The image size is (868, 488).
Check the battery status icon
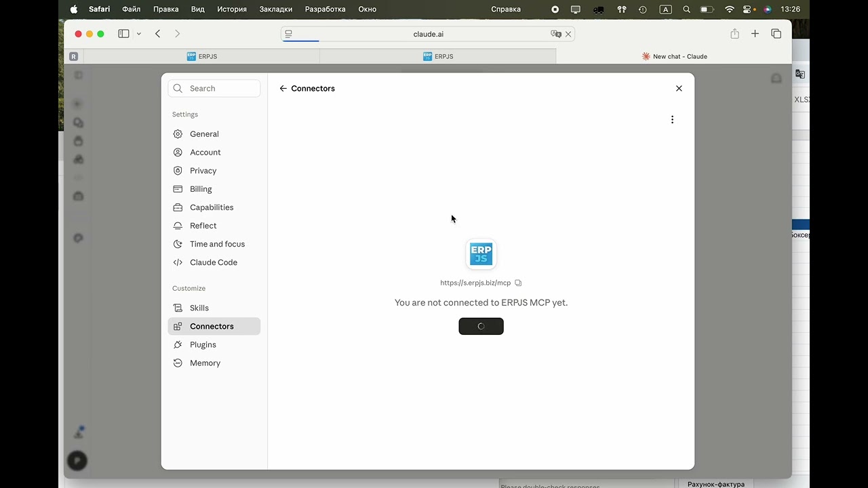(707, 9)
